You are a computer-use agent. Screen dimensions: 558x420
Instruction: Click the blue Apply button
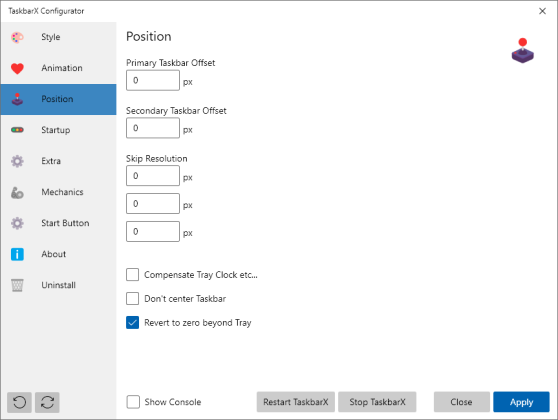click(x=521, y=402)
